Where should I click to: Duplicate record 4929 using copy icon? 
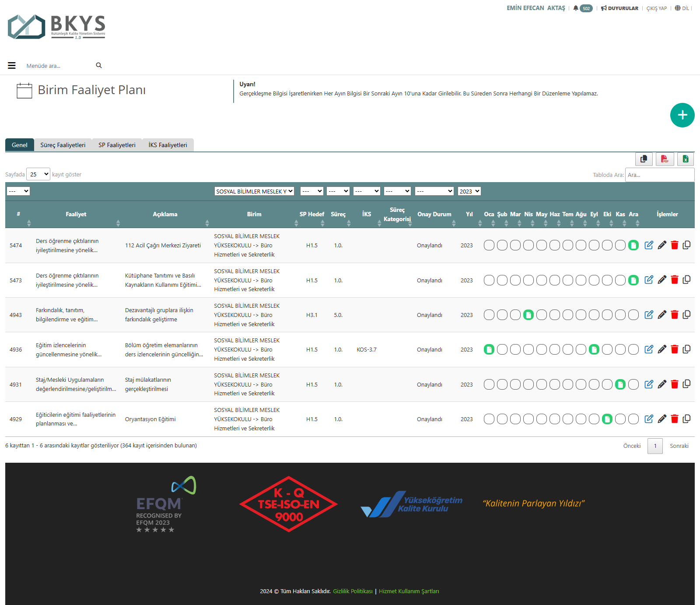pos(686,419)
